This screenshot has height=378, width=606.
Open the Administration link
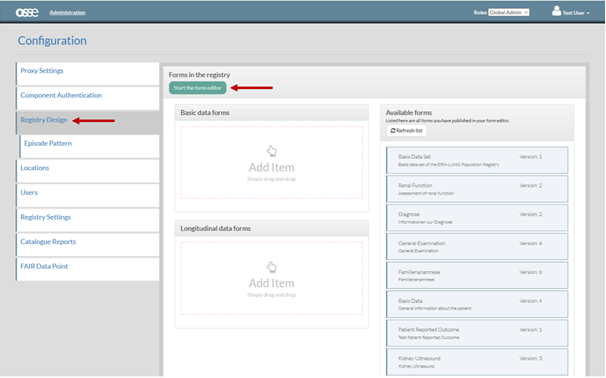[x=67, y=13]
